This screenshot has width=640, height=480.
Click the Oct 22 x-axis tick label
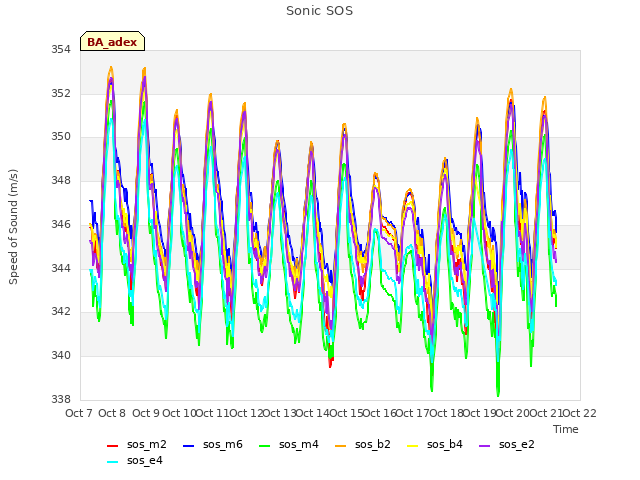[x=580, y=413]
